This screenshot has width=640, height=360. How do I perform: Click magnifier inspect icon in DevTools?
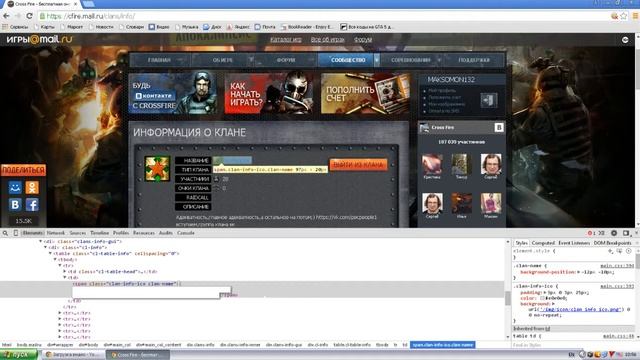coord(5,233)
